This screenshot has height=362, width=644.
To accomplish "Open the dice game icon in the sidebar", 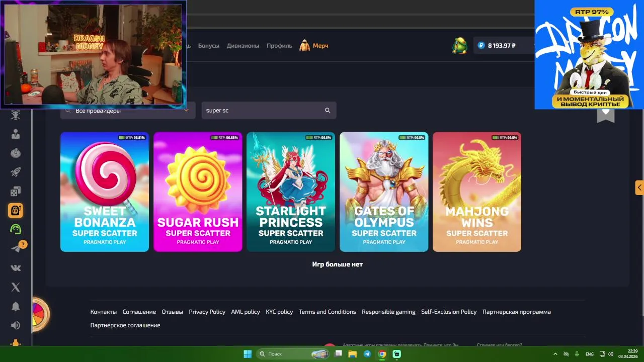I will pos(16,191).
